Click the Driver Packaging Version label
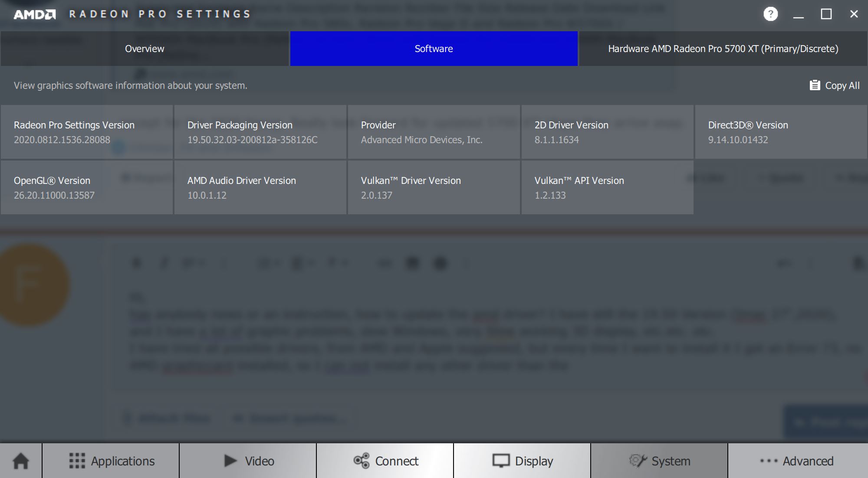 240,125
